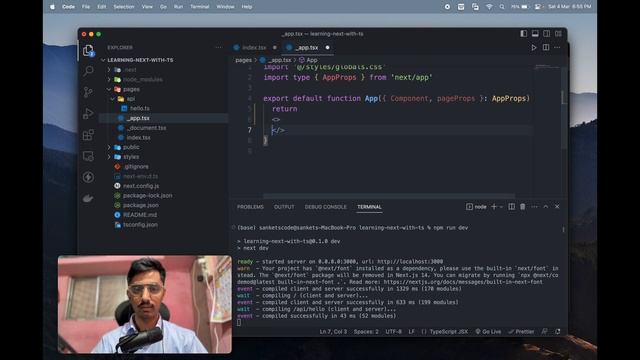This screenshot has height=360, width=640.
Task: Toggle the bottom panel layout icon
Action: coord(535,34)
